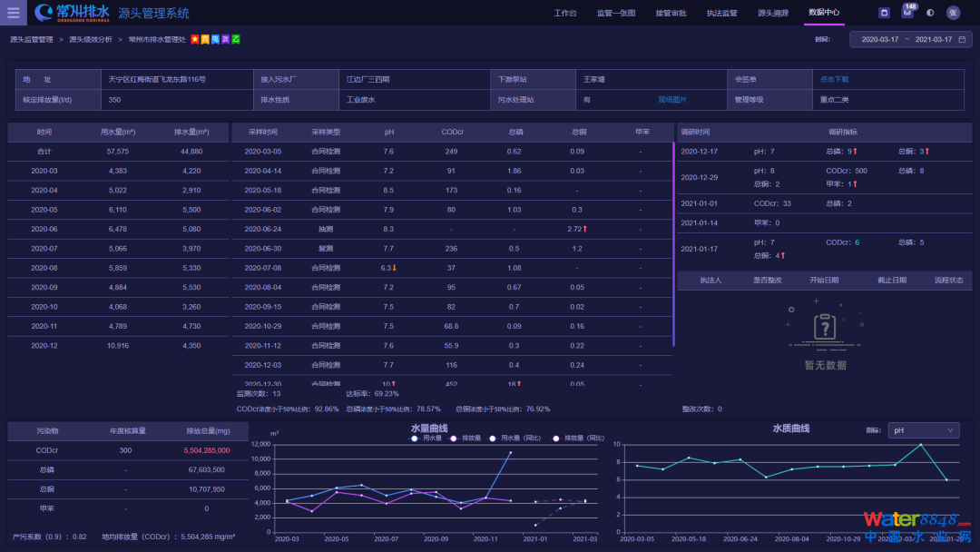Screen dimensions: 980x552
Task: Click the 源头绩效分析 breadcrumb
Action: [91, 40]
